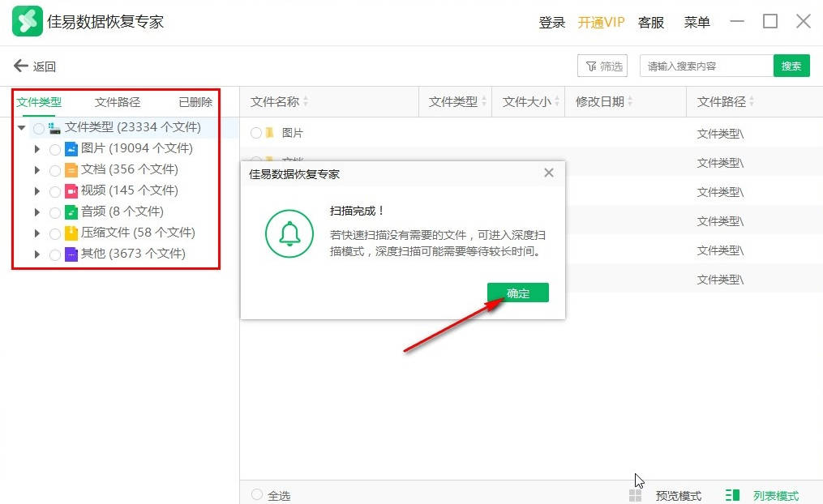The image size is (823, 504).
Task: Open the 登录 login entry
Action: coord(552,23)
